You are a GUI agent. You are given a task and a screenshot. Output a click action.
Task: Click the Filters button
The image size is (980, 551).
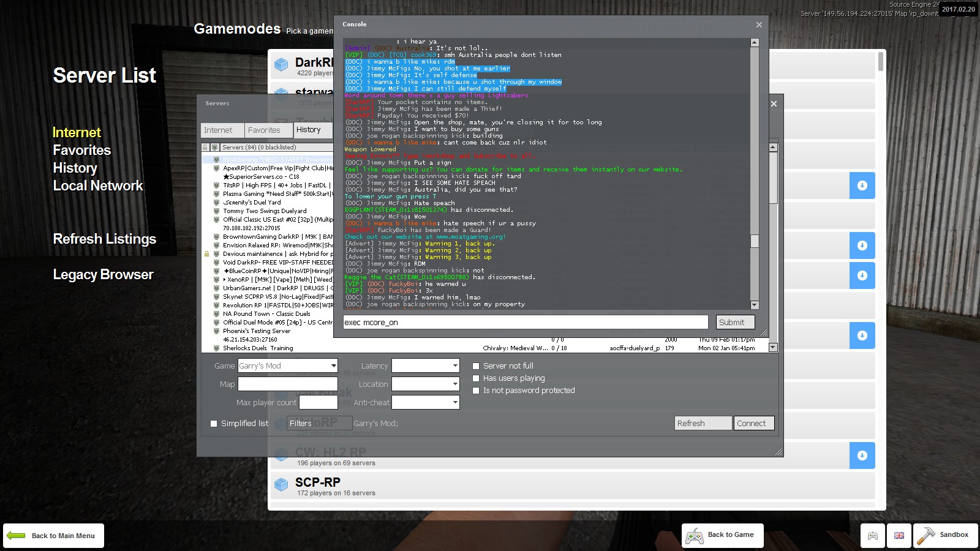319,423
